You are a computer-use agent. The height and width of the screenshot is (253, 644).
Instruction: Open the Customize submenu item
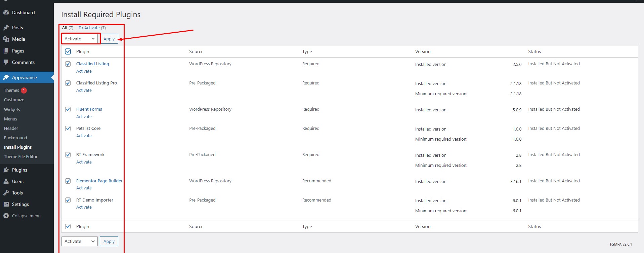point(14,100)
